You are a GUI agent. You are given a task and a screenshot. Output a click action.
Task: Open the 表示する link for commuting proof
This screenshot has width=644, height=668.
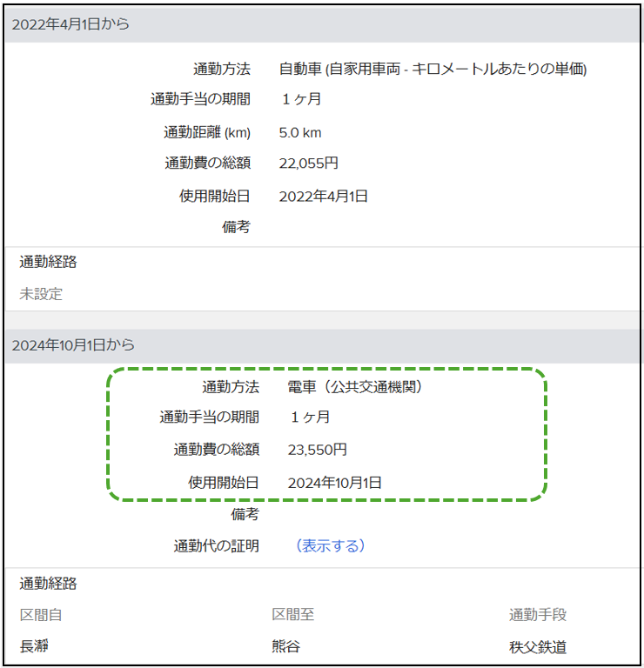330,546
